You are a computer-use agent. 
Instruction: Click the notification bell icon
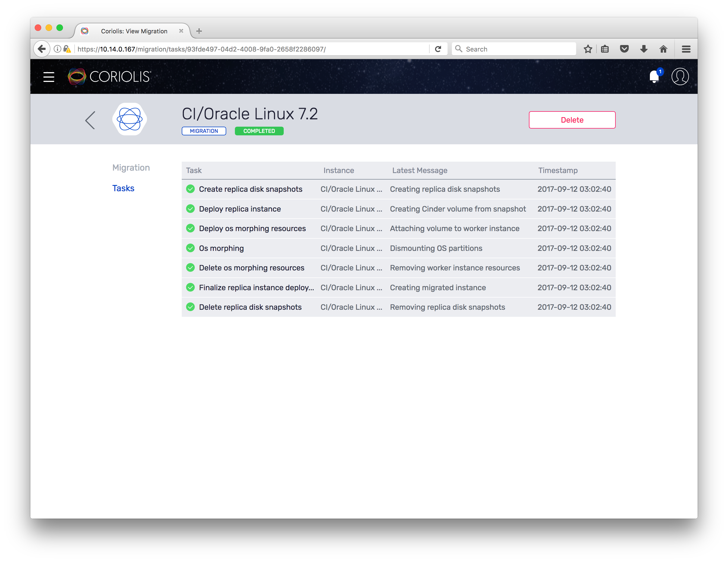654,77
